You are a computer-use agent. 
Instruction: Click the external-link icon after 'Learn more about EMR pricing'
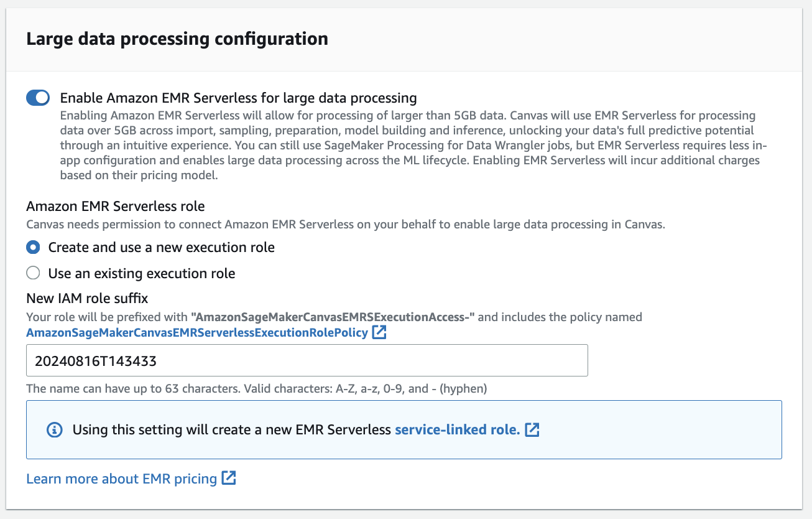(x=229, y=479)
